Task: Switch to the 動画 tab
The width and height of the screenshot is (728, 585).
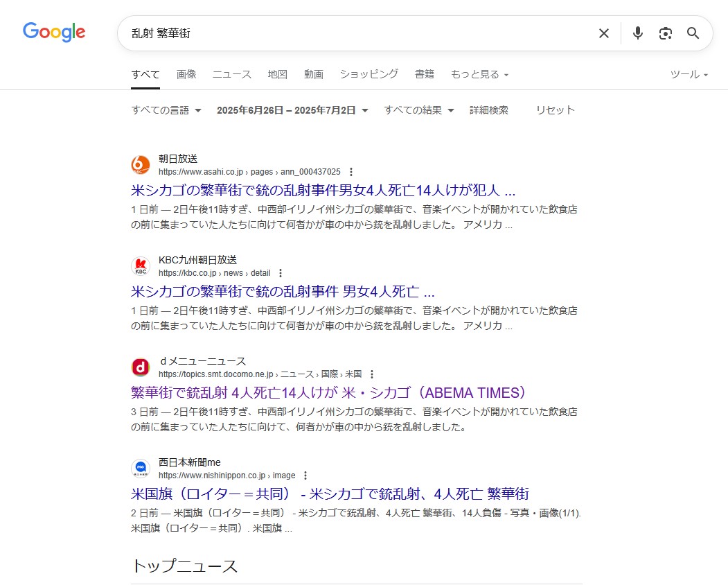Action: pyautogui.click(x=313, y=74)
